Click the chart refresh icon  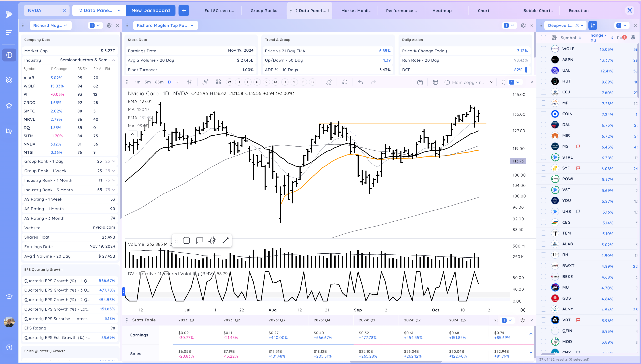[x=345, y=82]
